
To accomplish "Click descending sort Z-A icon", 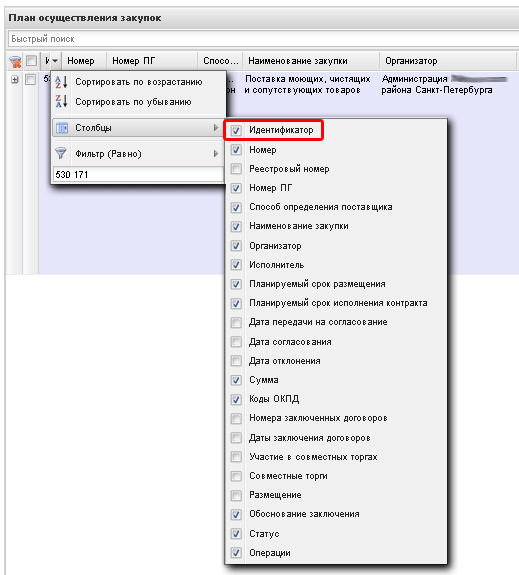I will [x=61, y=101].
